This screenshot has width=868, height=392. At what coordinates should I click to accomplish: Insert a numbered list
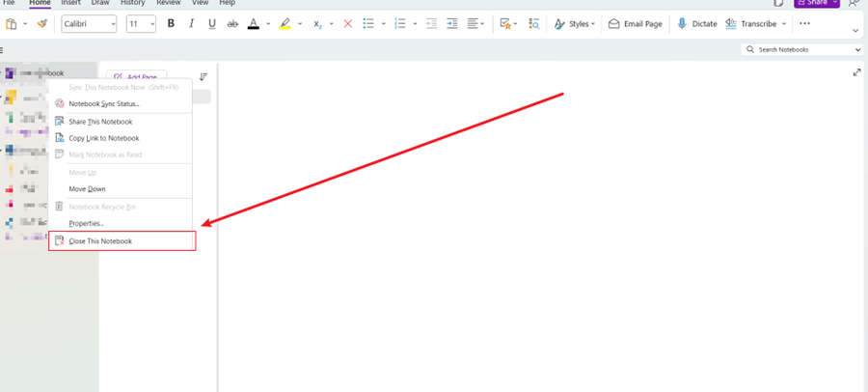(x=399, y=24)
